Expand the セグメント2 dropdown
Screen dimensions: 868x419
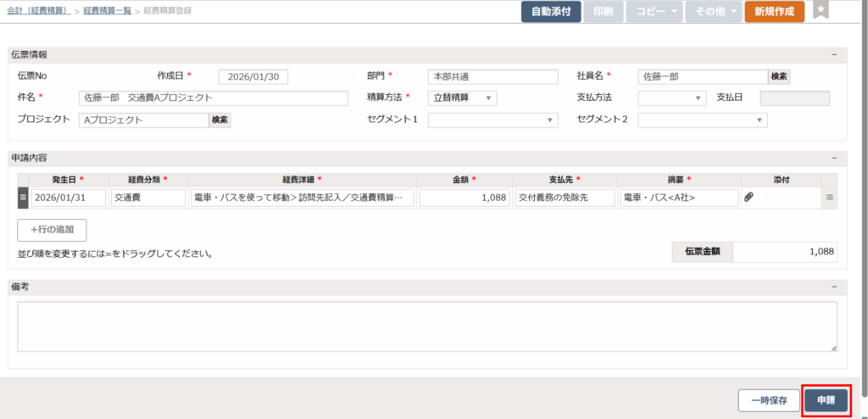[x=702, y=120]
